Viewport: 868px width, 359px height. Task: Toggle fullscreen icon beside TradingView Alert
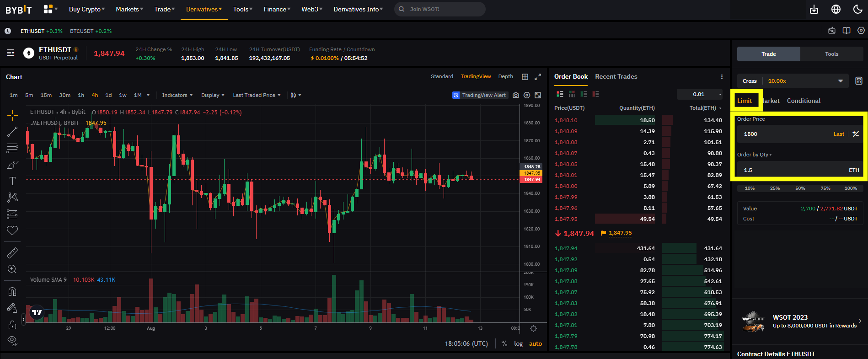pos(538,95)
